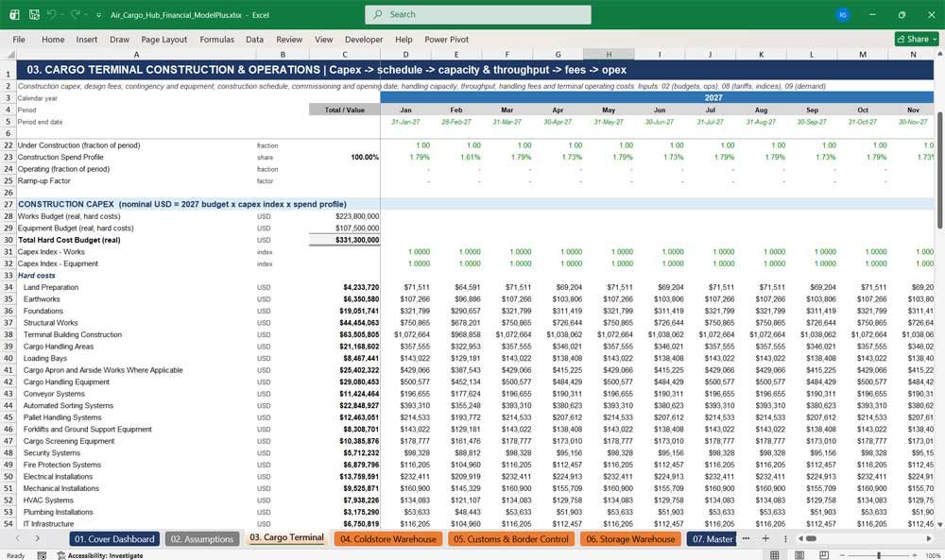Select the 03. Cargo Terminal sheet tab
Screen dimensions: 945x560
[x=287, y=537]
